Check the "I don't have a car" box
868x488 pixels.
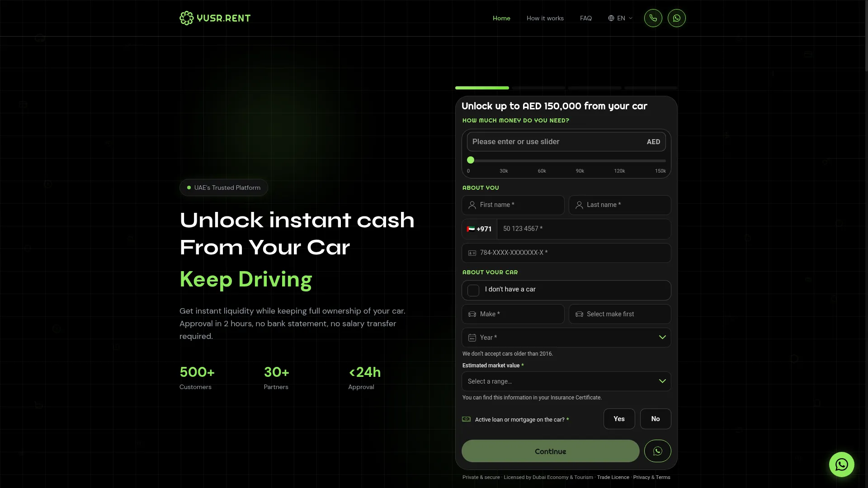pyautogui.click(x=473, y=290)
